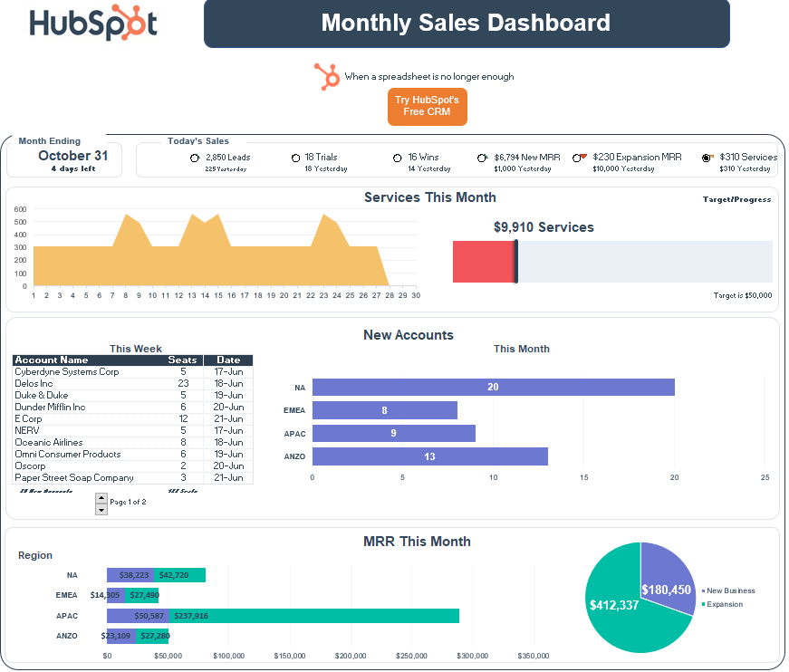
Task: Click the status icon beside 16 Wins
Action: [x=398, y=158]
